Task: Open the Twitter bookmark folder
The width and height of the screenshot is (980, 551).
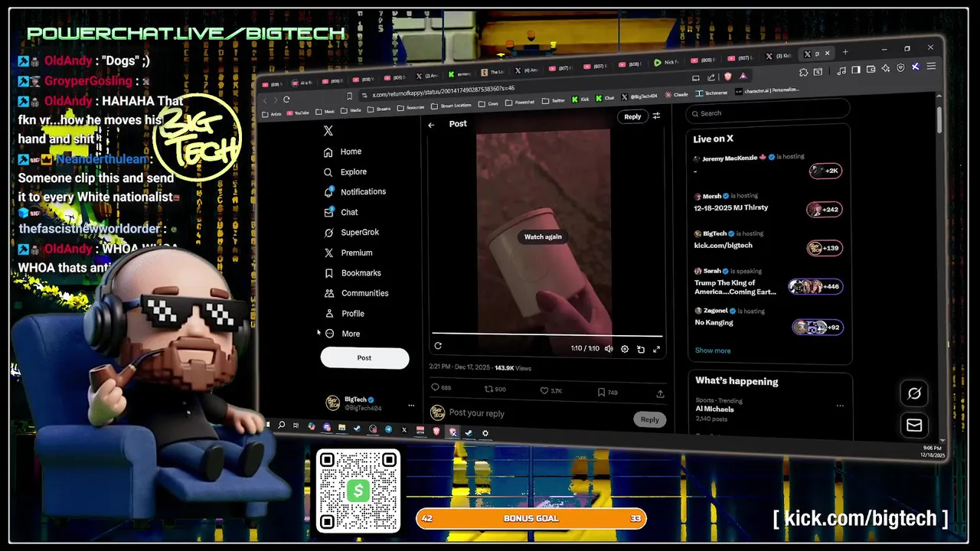Action: pyautogui.click(x=552, y=100)
